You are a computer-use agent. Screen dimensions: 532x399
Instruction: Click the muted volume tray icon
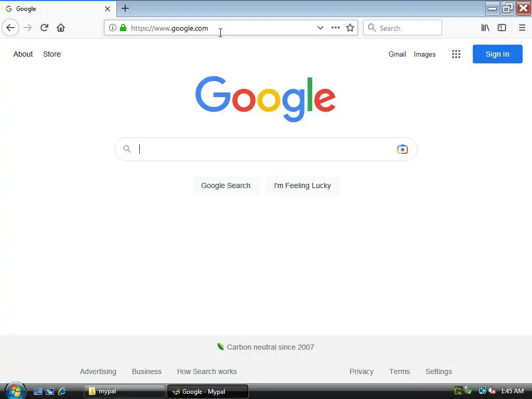pyautogui.click(x=492, y=391)
